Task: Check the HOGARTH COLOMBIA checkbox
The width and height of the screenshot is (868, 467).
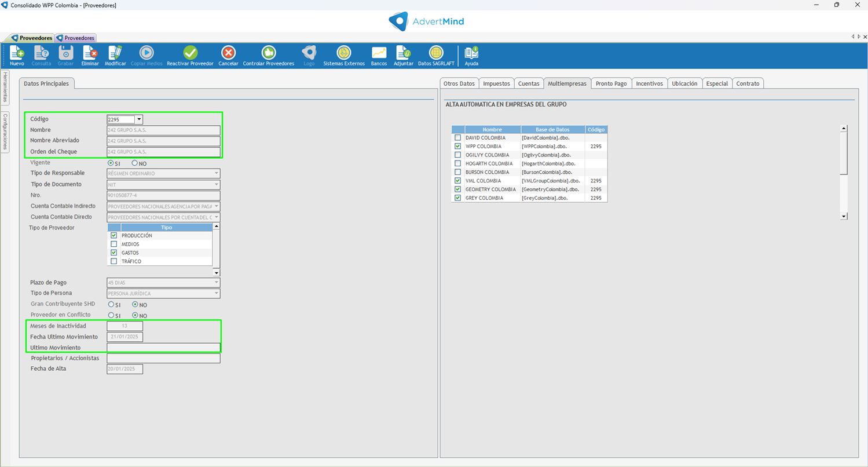Action: coord(458,163)
